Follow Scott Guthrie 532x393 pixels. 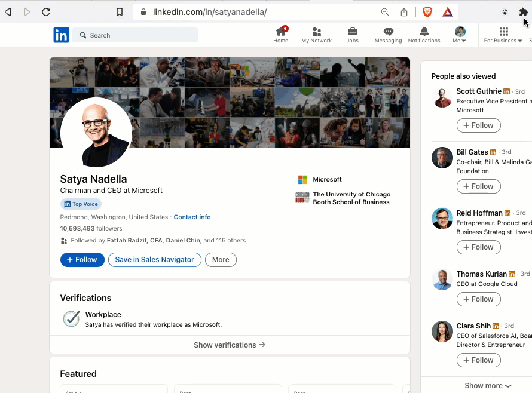point(478,125)
